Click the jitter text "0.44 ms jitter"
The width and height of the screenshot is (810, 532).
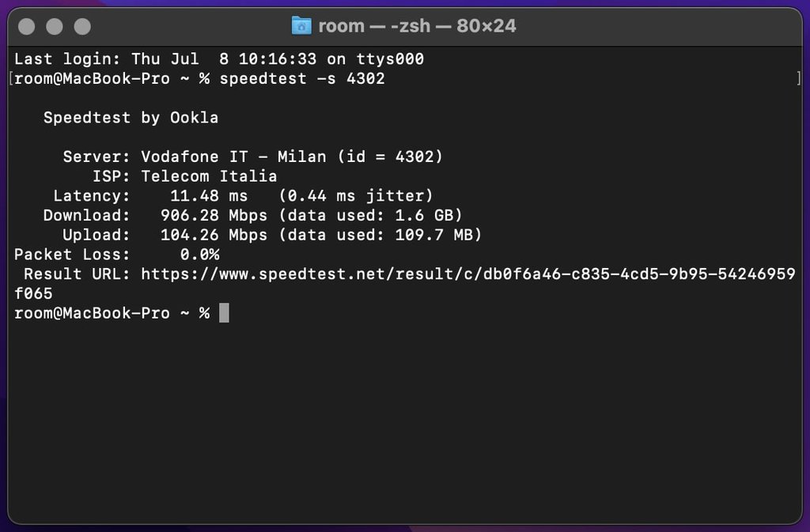(355, 196)
